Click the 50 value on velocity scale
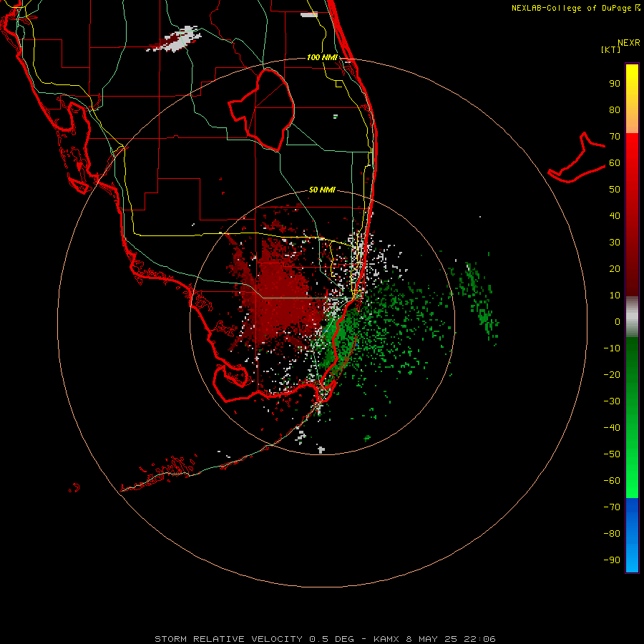Viewport: 644px width, 644px height. tap(615, 190)
